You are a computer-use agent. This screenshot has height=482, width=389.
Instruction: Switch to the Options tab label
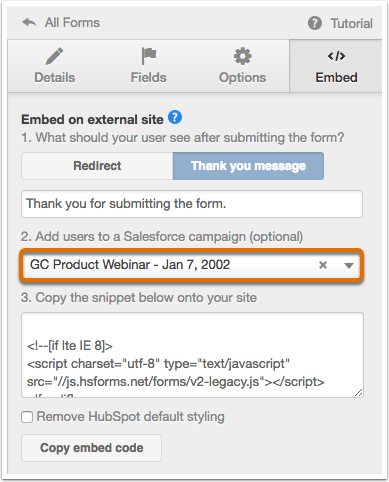(242, 78)
